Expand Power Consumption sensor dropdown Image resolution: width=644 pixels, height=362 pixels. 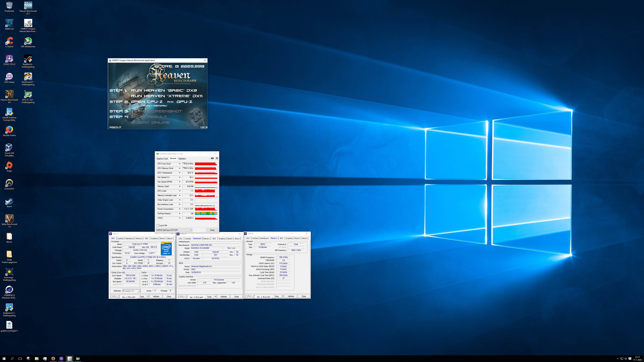click(x=179, y=209)
